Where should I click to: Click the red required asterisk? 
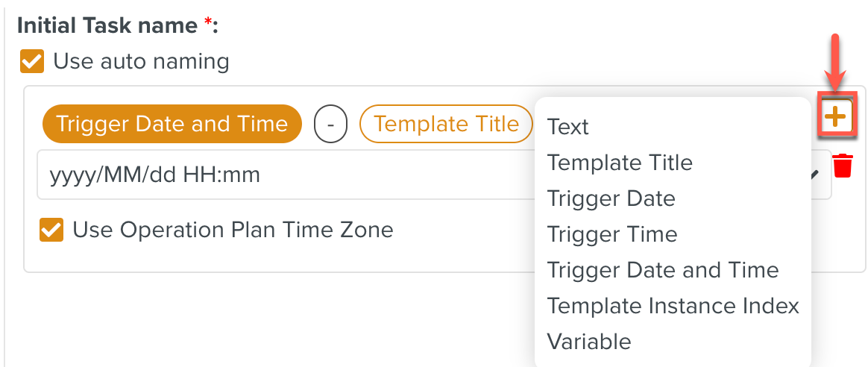[209, 25]
